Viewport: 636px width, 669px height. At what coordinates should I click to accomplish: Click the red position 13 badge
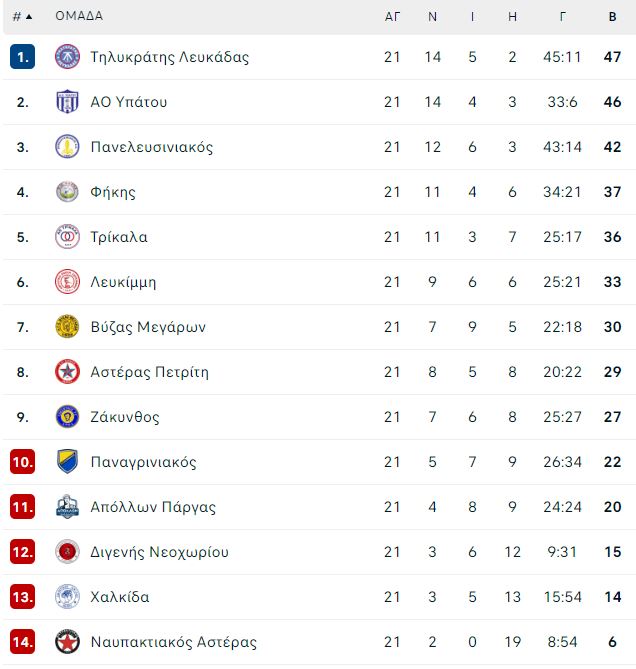(22, 596)
